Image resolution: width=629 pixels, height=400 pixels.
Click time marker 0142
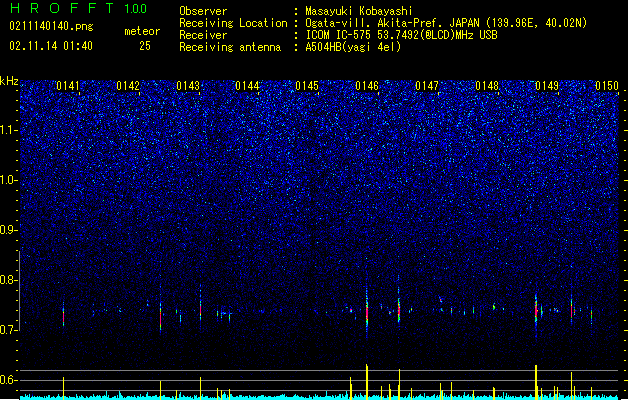[128, 86]
